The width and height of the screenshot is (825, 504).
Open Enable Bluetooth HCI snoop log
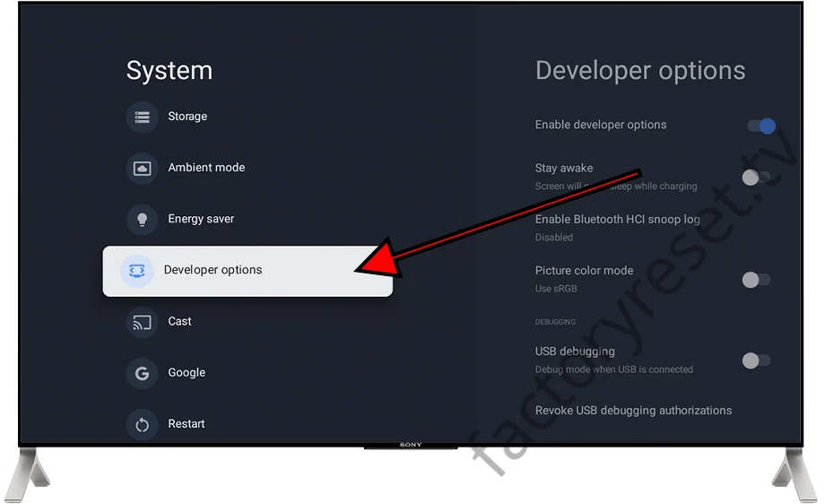(x=617, y=220)
